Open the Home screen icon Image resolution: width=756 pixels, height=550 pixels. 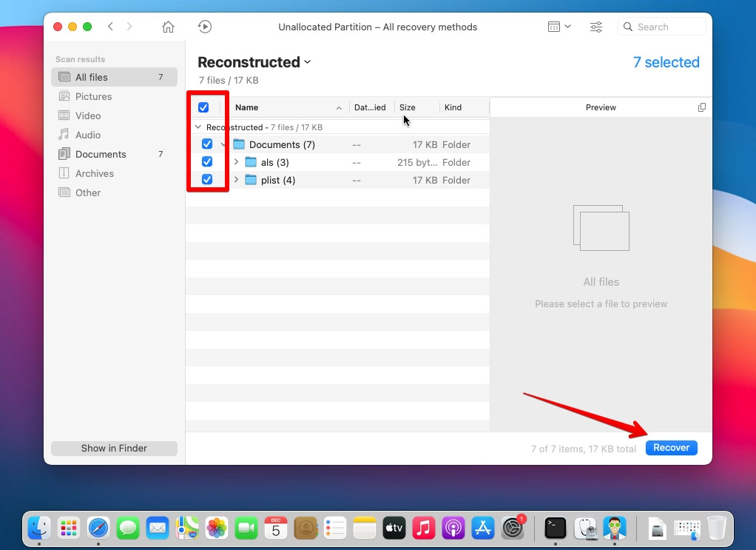tap(168, 27)
